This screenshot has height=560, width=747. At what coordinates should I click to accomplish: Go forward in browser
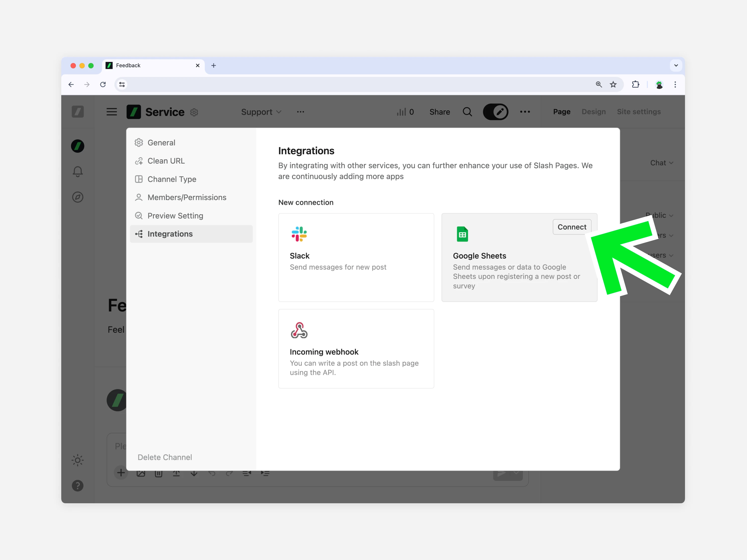coord(87,84)
